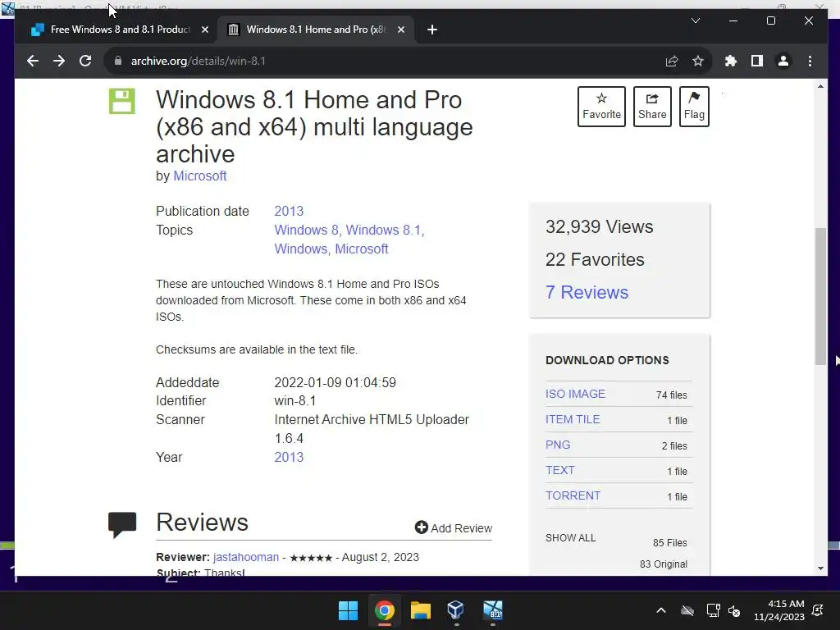
Task: Go back to the previous page
Action: tap(33, 61)
